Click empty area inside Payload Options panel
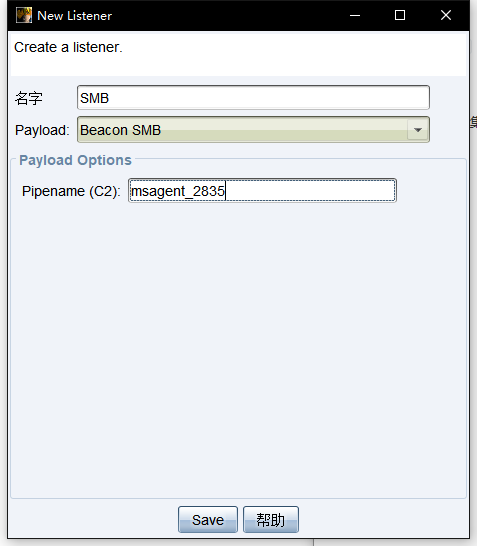The image size is (477, 546). pyautogui.click(x=238, y=348)
